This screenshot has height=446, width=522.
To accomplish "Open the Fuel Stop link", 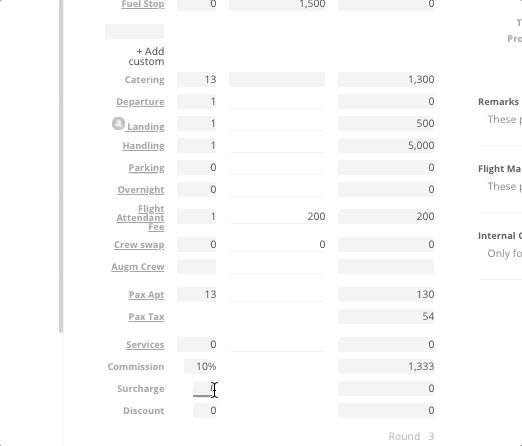I will pyautogui.click(x=143, y=4).
